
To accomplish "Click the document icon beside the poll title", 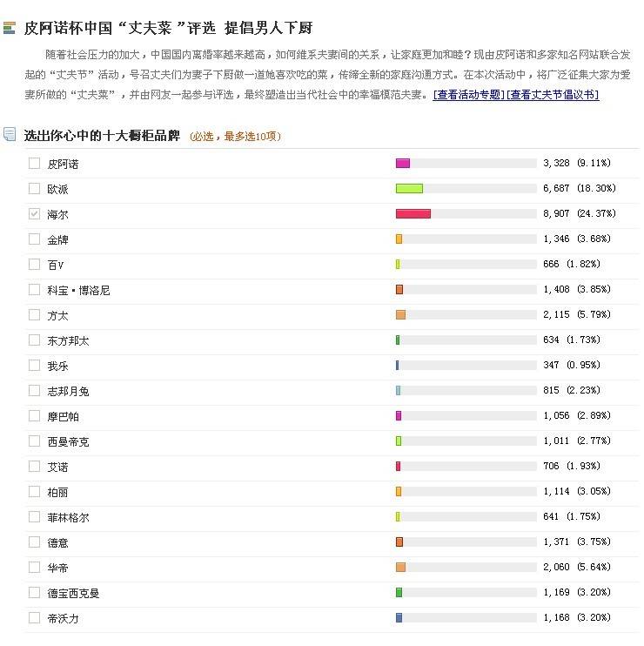I will click(10, 135).
